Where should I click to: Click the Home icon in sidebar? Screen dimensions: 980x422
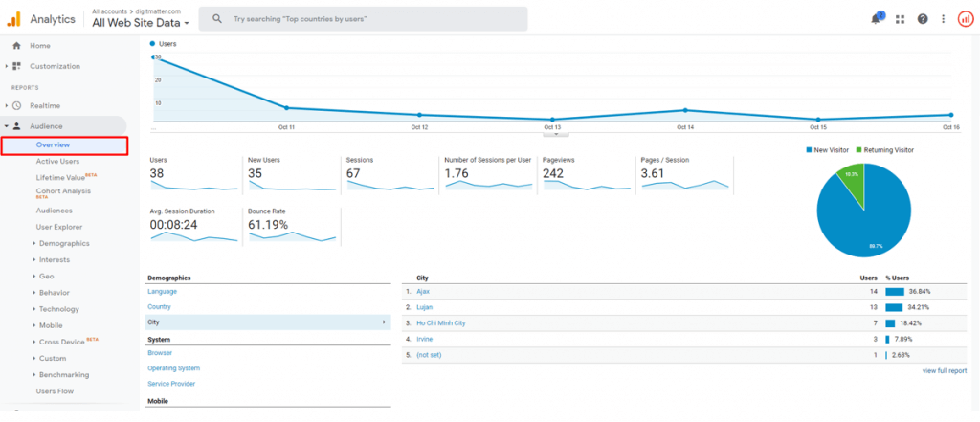click(x=16, y=46)
